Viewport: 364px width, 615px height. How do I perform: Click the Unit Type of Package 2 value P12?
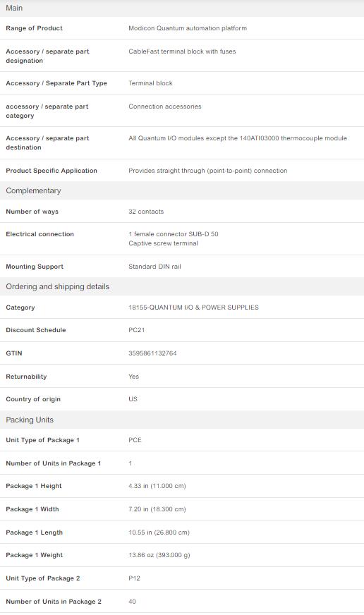[134, 578]
